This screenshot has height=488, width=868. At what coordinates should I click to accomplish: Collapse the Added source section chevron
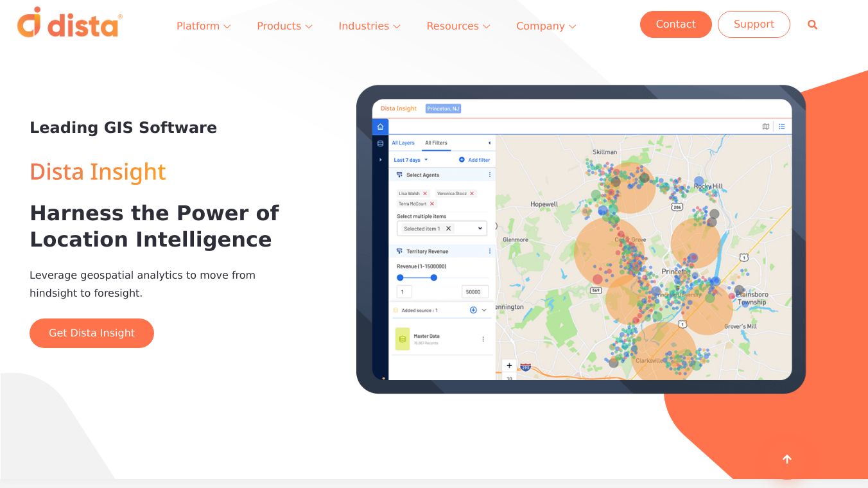[x=484, y=310]
